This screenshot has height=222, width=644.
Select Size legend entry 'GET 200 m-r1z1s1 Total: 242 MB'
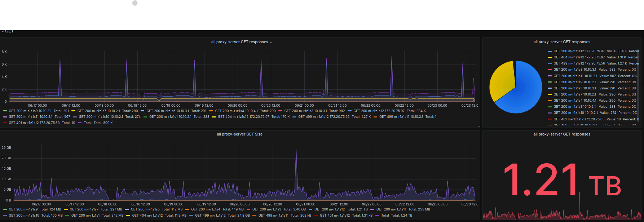(x=94, y=216)
